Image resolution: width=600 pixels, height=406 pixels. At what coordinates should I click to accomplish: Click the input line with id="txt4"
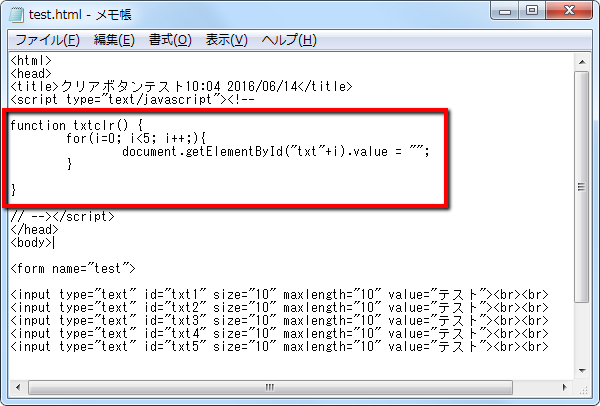[280, 334]
